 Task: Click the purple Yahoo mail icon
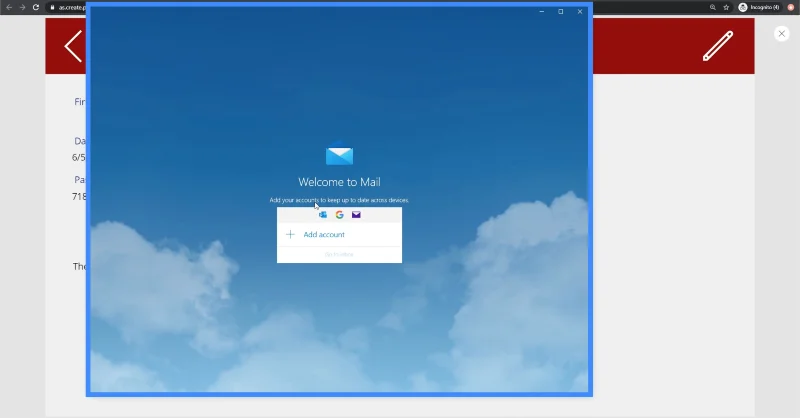coord(356,215)
